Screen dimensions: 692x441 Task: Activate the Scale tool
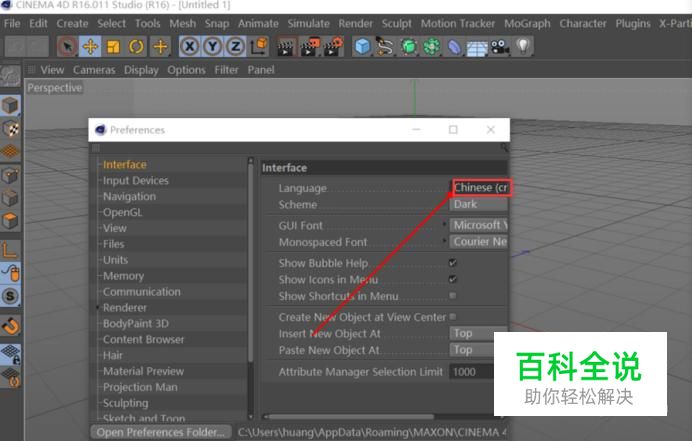113,46
